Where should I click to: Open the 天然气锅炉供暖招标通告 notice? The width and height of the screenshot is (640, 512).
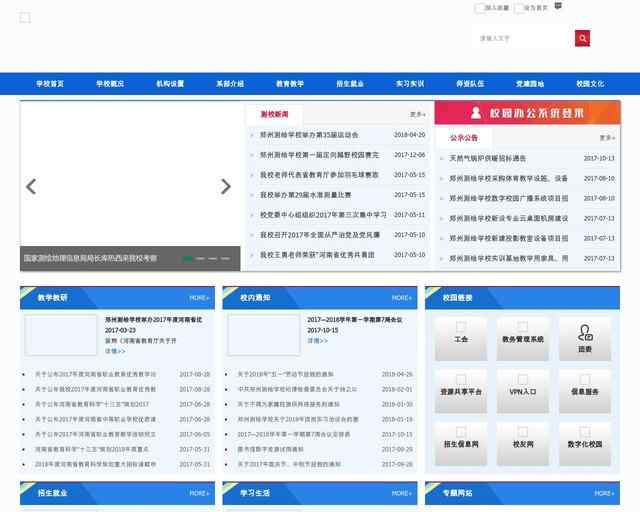click(488, 158)
